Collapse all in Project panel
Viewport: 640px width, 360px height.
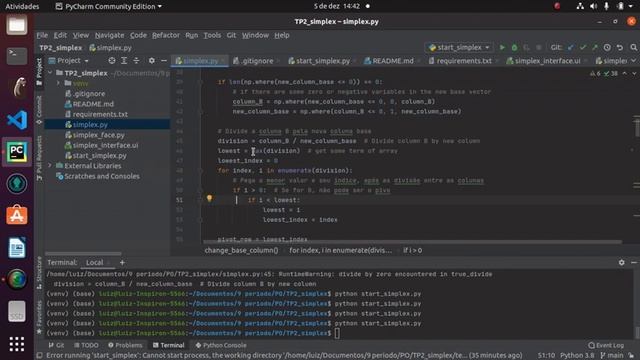(x=136, y=61)
